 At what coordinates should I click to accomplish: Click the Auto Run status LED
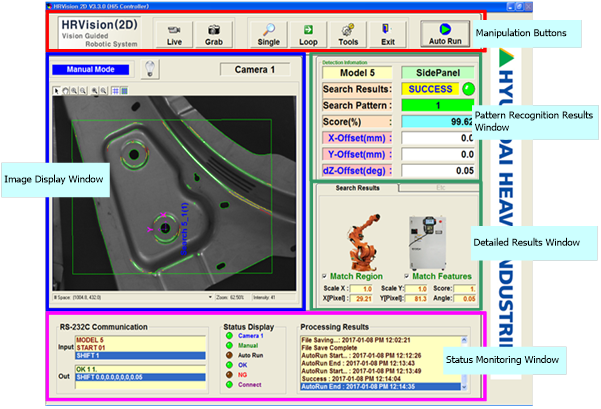tap(230, 355)
